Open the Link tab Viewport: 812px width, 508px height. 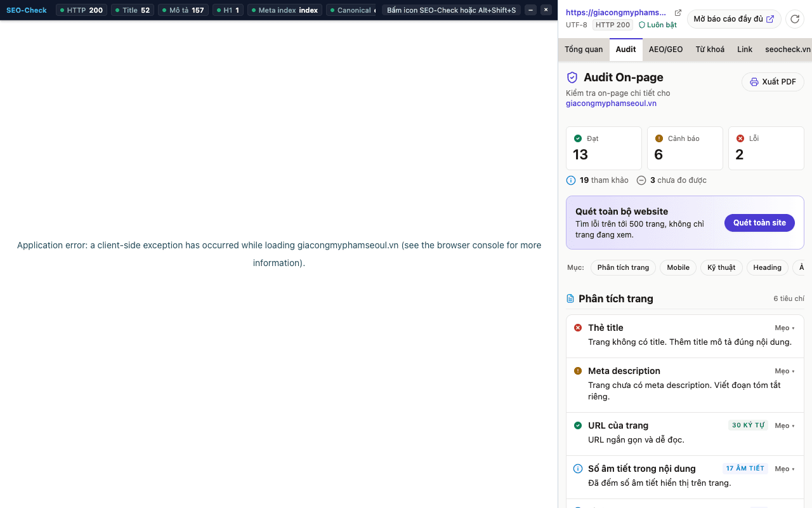click(745, 50)
